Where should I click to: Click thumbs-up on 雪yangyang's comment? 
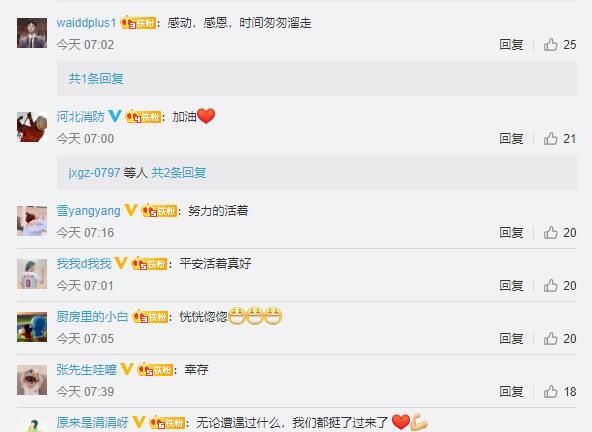pyautogui.click(x=551, y=233)
